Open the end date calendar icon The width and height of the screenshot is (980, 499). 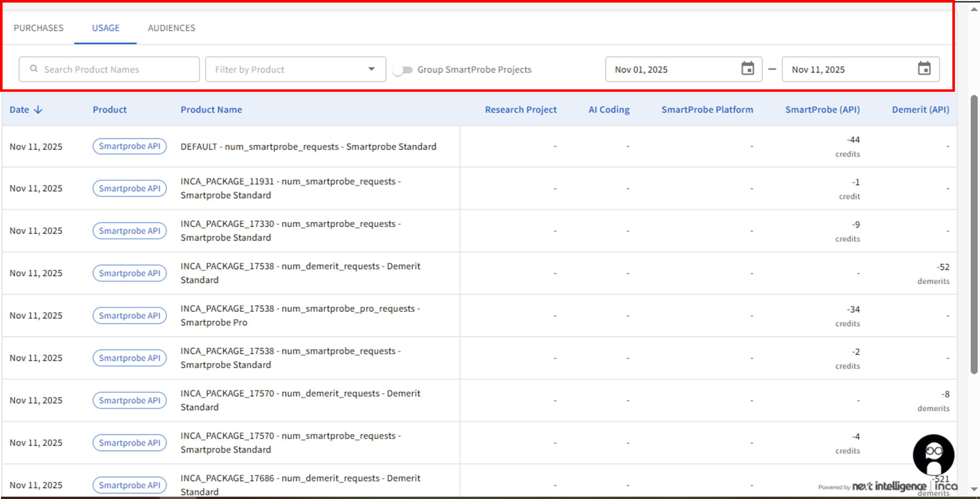pyautogui.click(x=924, y=69)
